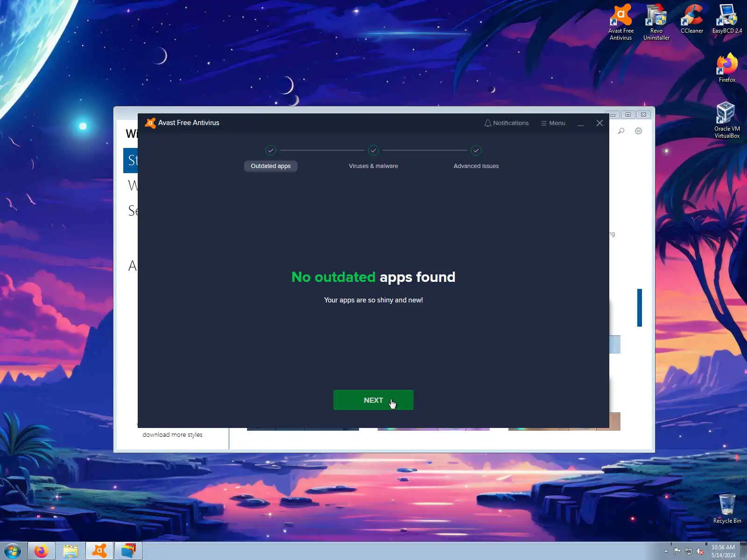Open Avast Free Antivirus desktop shortcut
747x560 pixels.
(620, 22)
